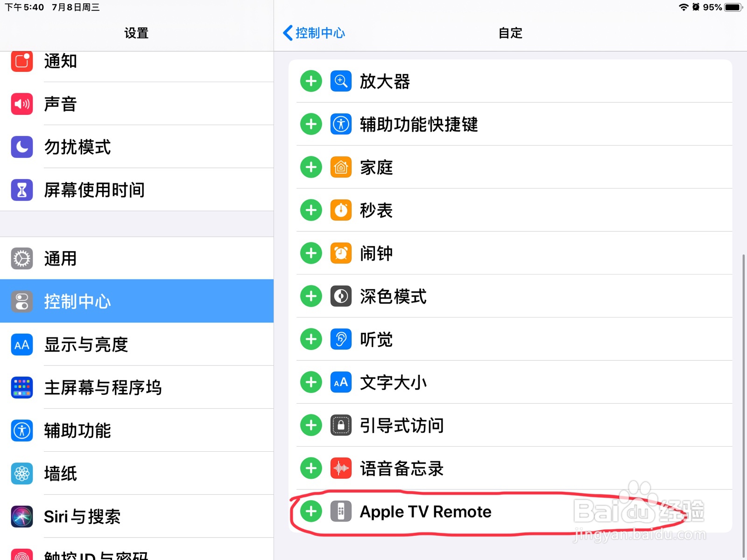Click the 秒表 stopwatch icon

(341, 210)
